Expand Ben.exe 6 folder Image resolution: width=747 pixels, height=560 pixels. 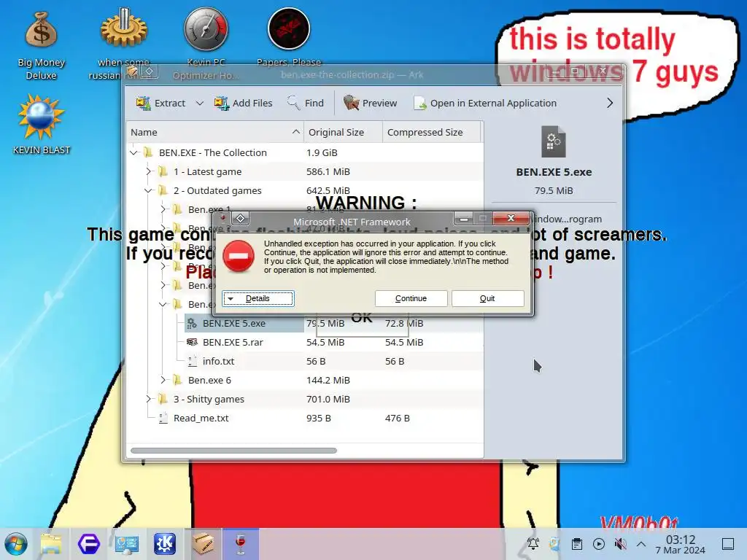pos(163,380)
